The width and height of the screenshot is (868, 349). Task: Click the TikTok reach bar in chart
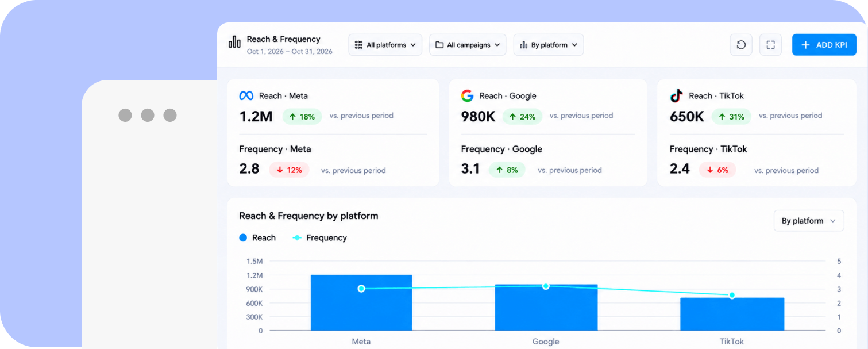click(732, 314)
